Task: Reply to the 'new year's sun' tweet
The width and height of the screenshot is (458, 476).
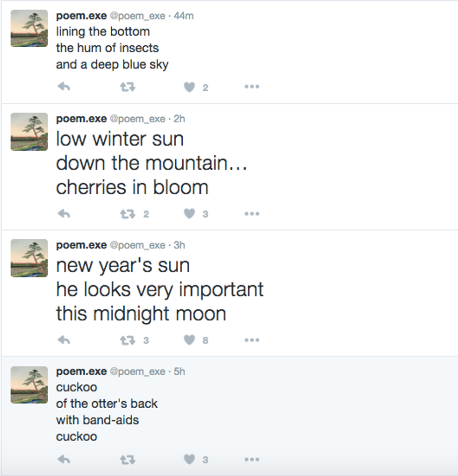Action: click(64, 340)
